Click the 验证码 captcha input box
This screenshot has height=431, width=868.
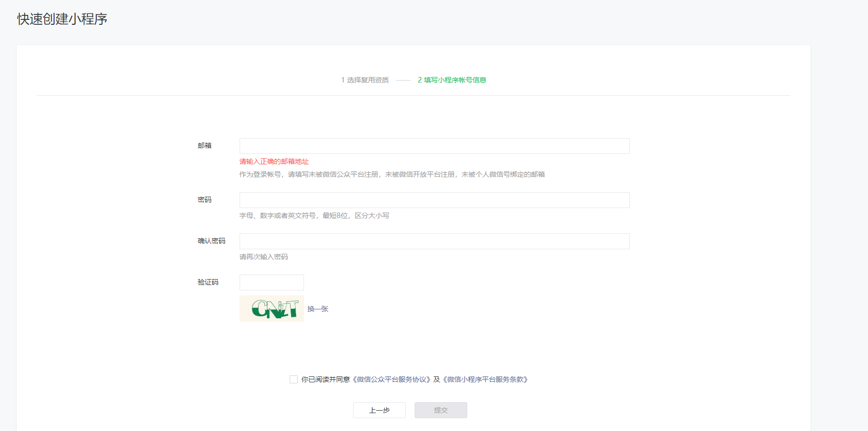pyautogui.click(x=272, y=283)
